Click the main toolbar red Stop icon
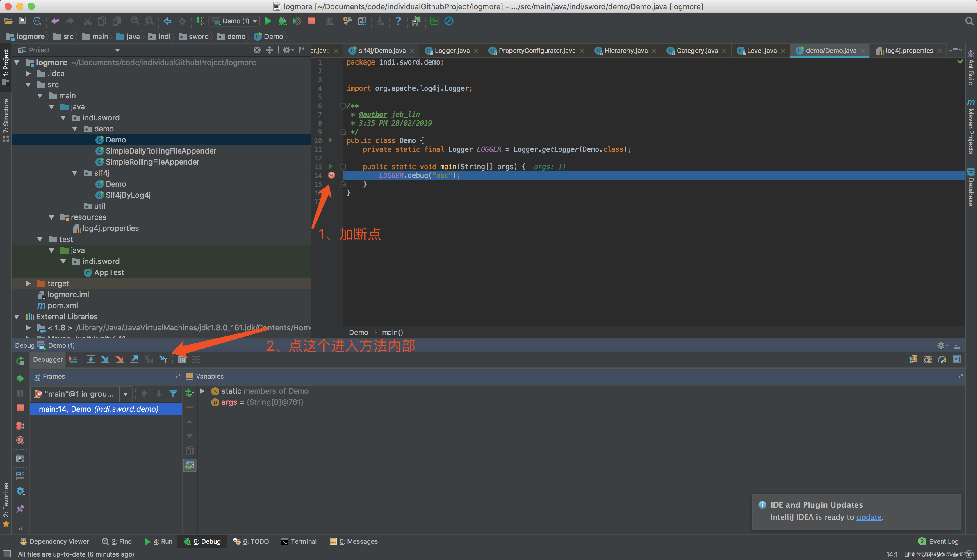Screen dimensions: 977x560 click(x=311, y=21)
